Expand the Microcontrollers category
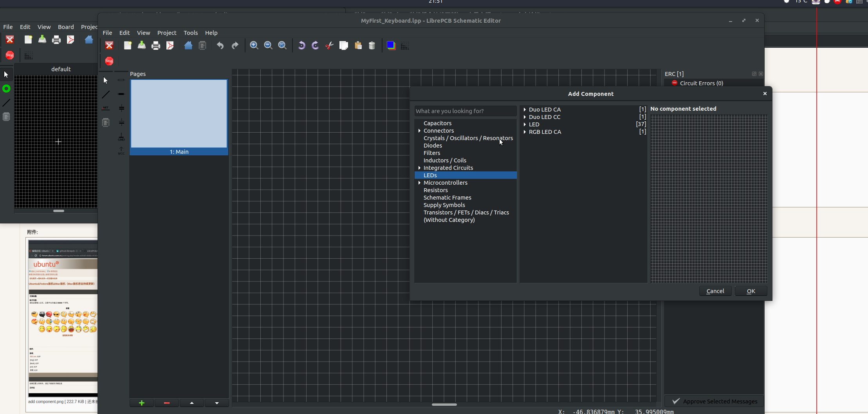 (419, 183)
